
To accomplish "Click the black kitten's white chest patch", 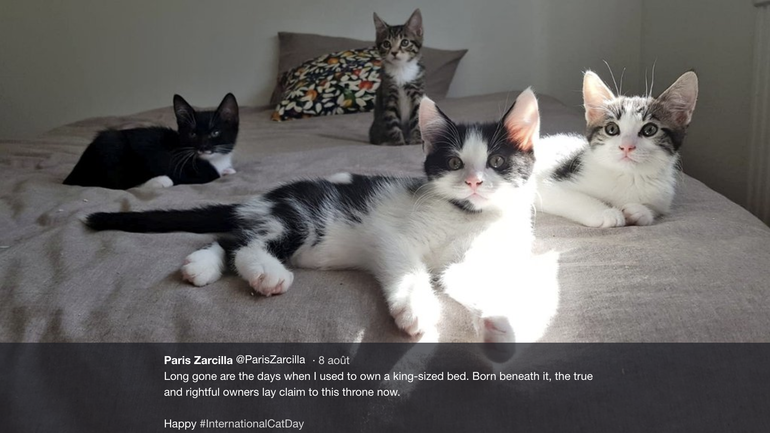I will (x=220, y=163).
